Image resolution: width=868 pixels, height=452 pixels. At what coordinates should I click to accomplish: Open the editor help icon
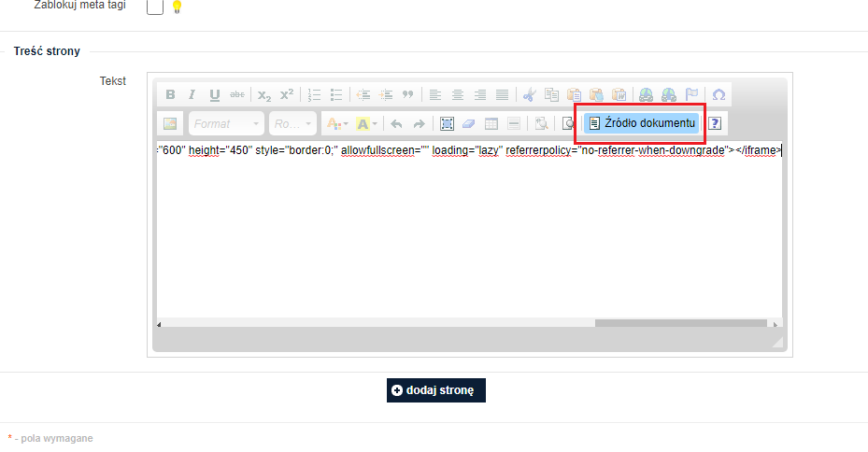click(715, 123)
